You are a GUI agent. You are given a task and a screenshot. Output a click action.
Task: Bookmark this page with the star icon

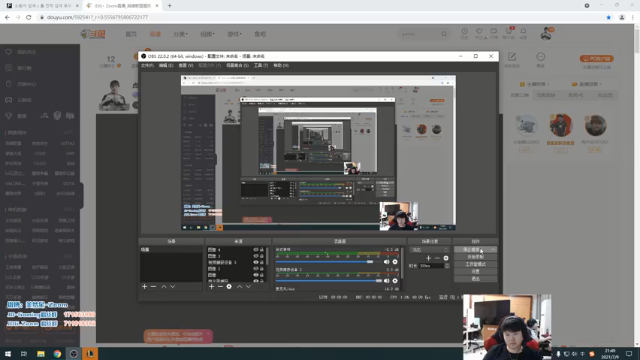(609, 17)
